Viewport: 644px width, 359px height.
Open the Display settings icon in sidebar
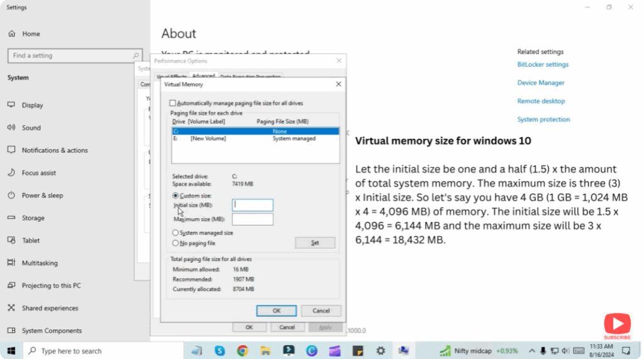[x=11, y=105]
